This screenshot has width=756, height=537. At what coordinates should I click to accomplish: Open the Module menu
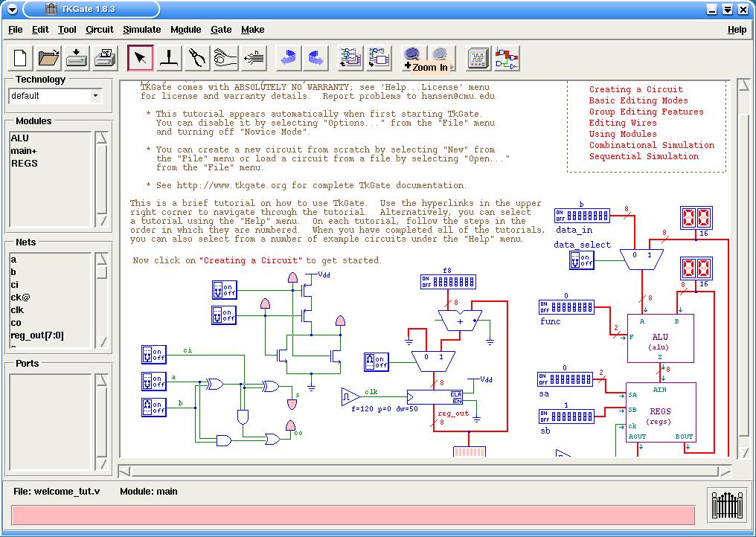tap(185, 30)
